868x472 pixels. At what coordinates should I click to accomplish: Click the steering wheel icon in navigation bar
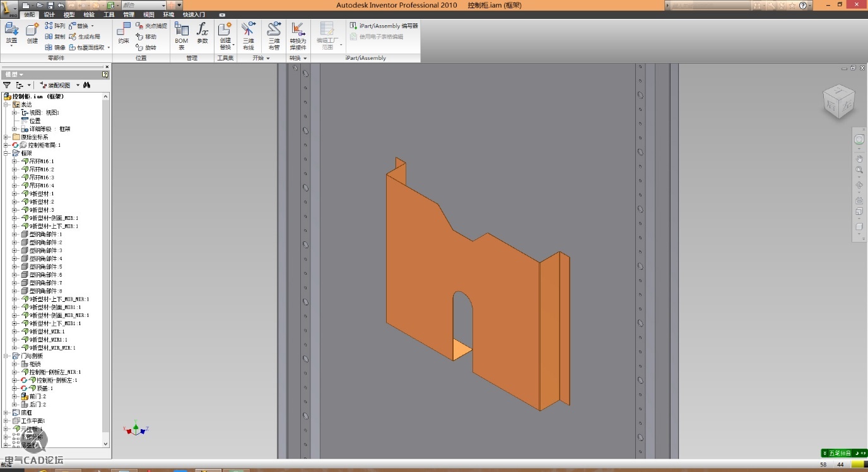click(859, 139)
